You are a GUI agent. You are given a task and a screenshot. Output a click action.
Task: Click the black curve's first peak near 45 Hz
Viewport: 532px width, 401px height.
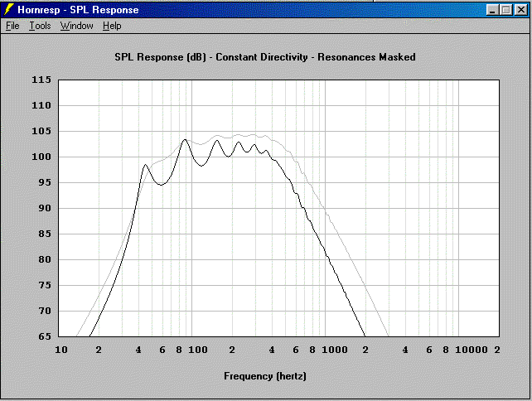(146, 165)
